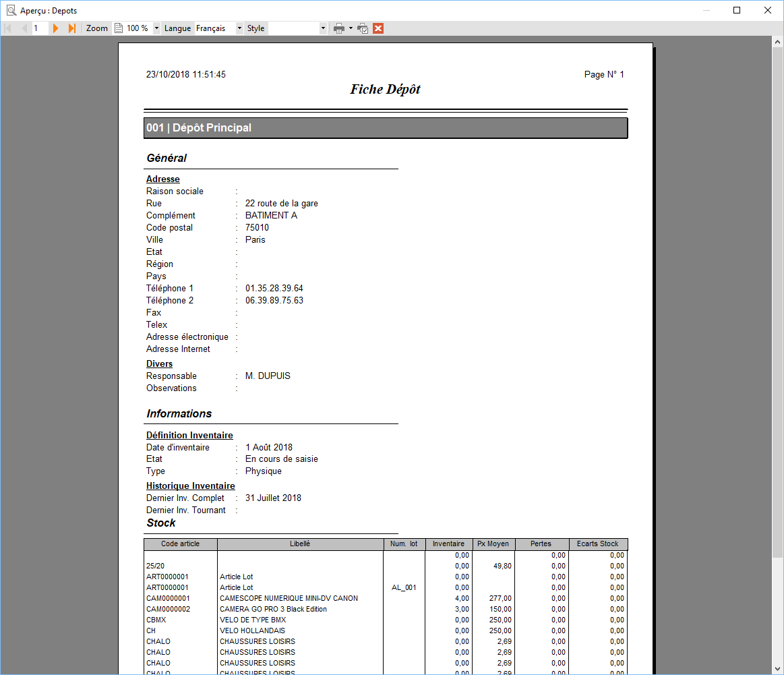Click '31 Juillet 2018' date
784x675 pixels.
click(x=273, y=498)
